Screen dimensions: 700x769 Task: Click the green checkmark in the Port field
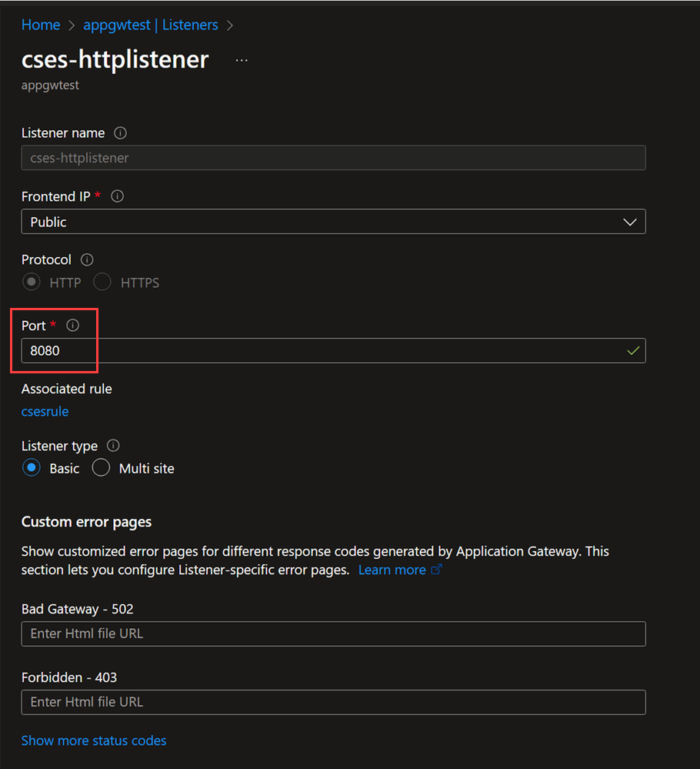[632, 350]
